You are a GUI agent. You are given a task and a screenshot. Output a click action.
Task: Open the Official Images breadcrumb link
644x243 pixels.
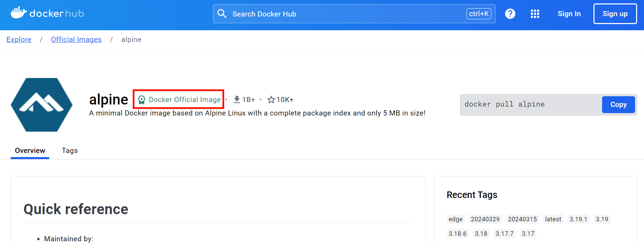pos(76,40)
